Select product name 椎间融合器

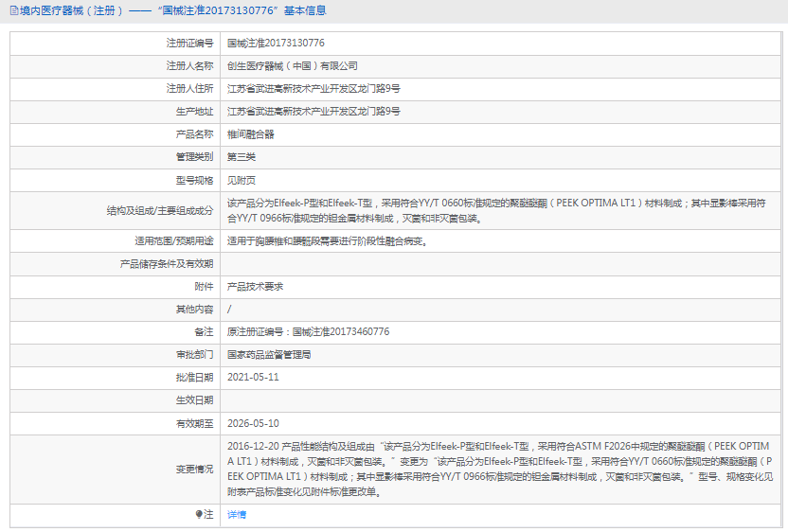251,134
